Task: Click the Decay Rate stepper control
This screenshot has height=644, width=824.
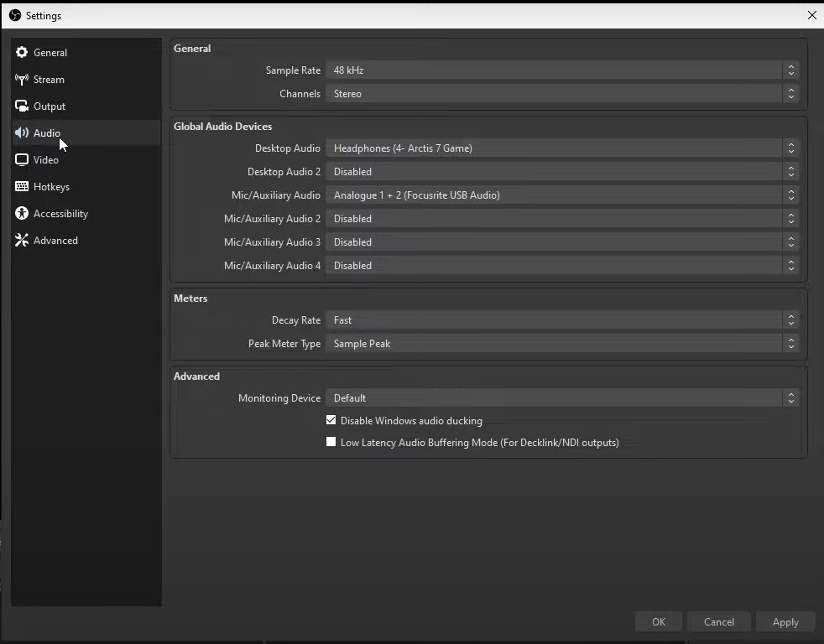Action: [790, 319]
